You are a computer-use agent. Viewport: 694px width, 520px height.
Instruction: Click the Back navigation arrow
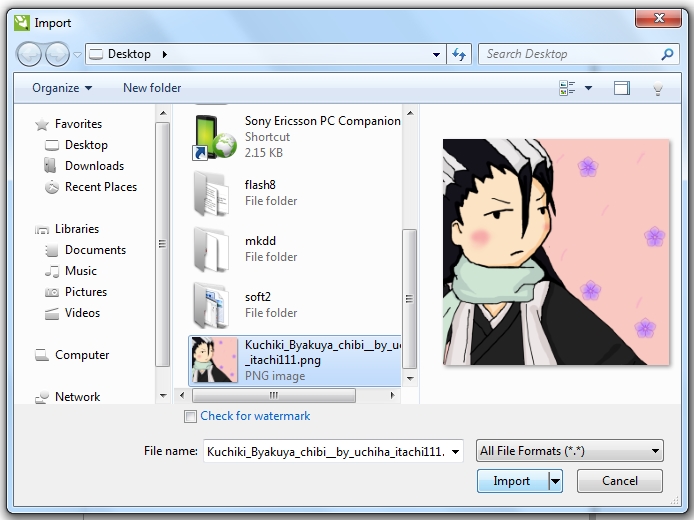coord(29,54)
